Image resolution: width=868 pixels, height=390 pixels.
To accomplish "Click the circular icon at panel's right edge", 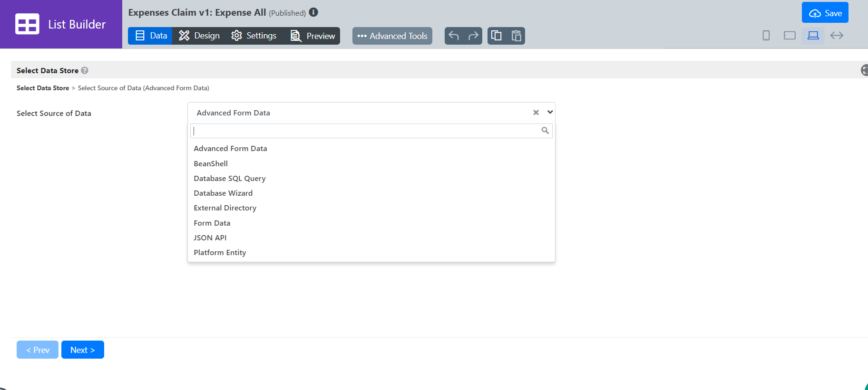I will [864, 70].
